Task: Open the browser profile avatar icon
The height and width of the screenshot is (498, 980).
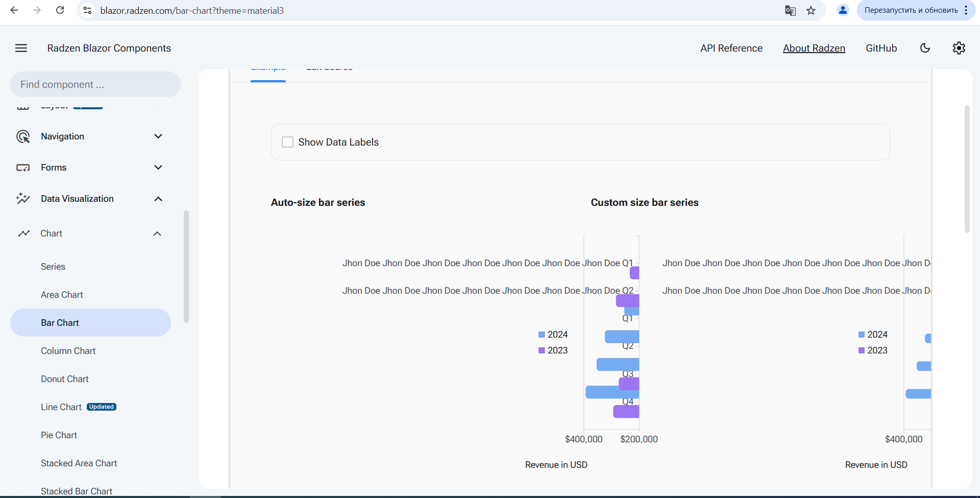Action: point(843,10)
